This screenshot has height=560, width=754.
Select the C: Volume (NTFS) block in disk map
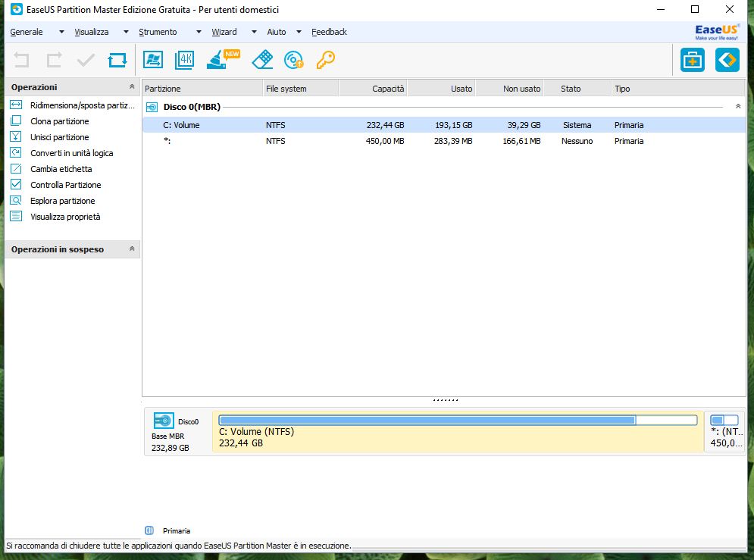pos(458,431)
